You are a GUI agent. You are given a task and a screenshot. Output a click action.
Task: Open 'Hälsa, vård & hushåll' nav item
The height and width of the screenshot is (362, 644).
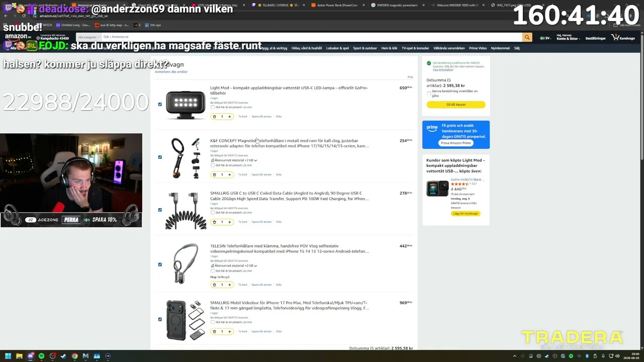pos(306,48)
